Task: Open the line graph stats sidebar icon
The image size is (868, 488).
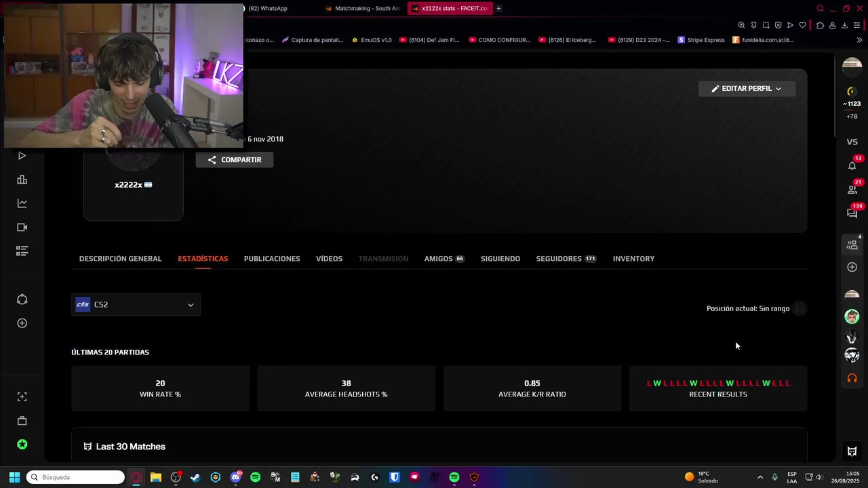Action: point(22,203)
